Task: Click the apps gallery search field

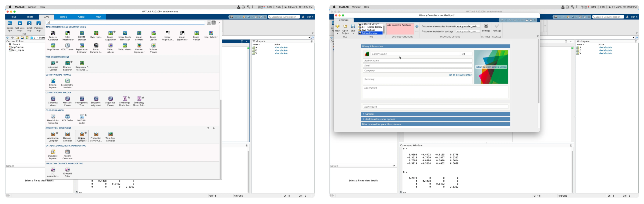Action: [x=125, y=23]
